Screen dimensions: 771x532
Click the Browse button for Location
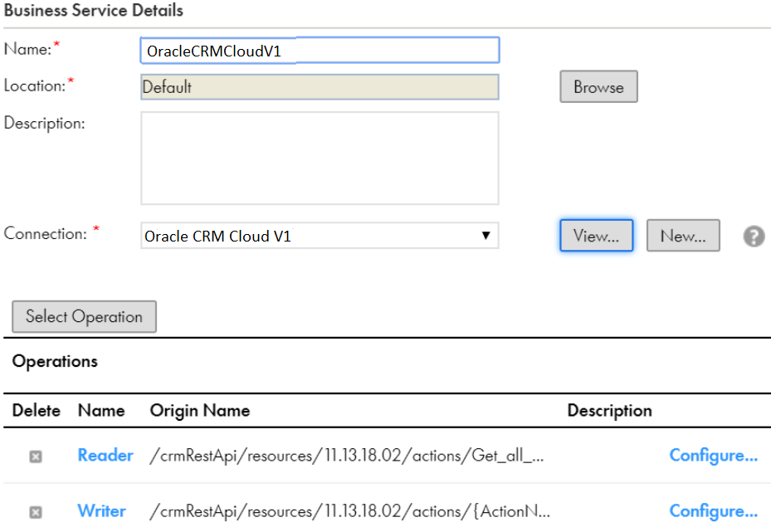pyautogui.click(x=598, y=86)
